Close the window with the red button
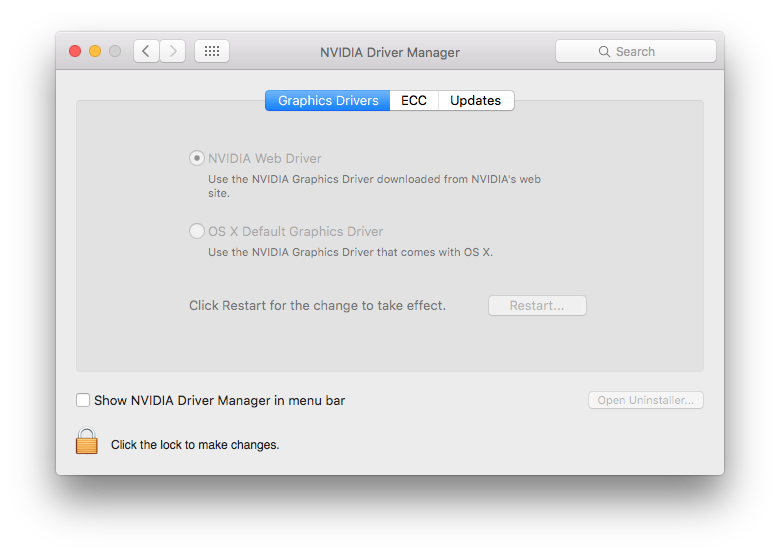The width and height of the screenshot is (780, 555). point(75,51)
